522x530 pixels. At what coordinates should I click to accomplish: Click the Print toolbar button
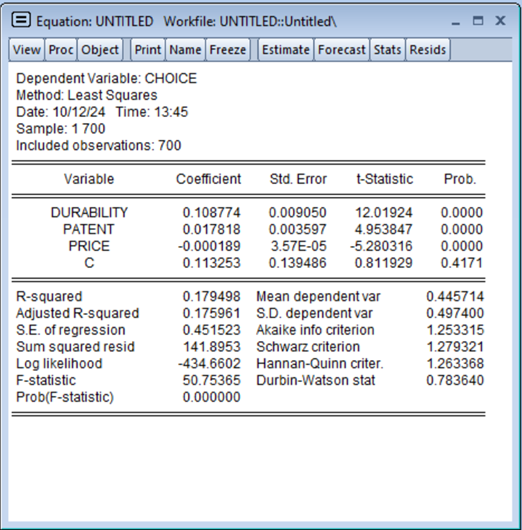148,50
